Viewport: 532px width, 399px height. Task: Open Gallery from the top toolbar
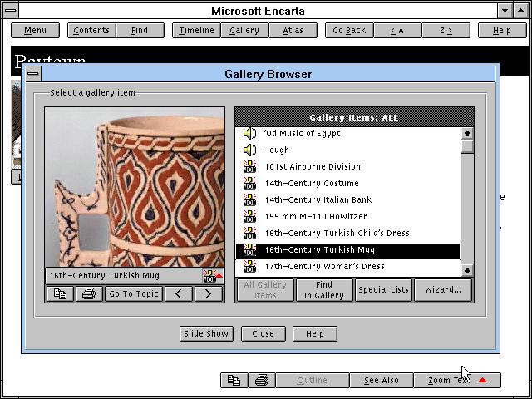(x=244, y=31)
